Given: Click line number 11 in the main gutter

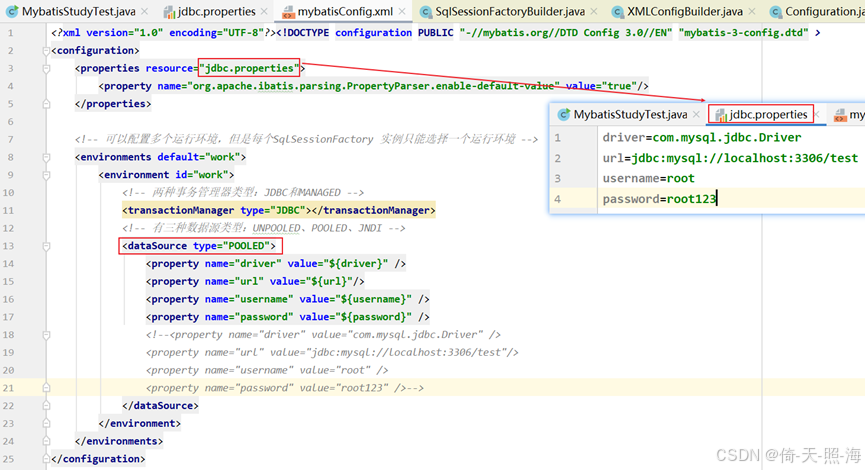Looking at the screenshot, I should (x=8, y=210).
